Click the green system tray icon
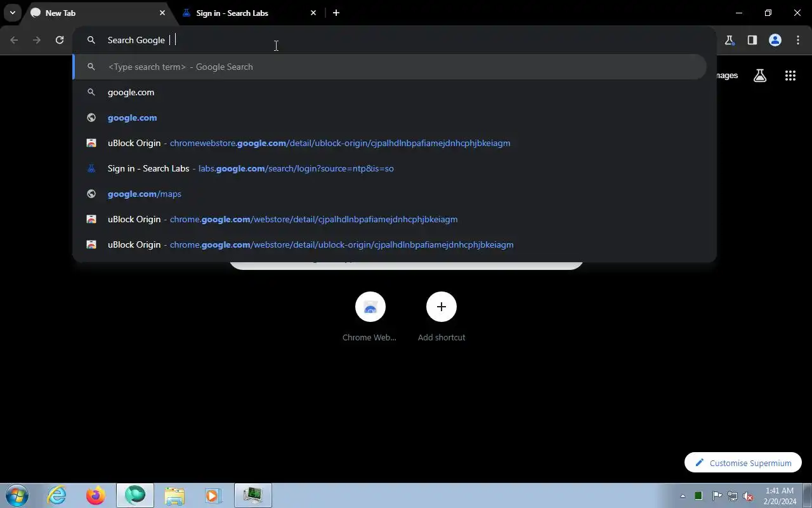Screen dimensions: 812x508 698,496
